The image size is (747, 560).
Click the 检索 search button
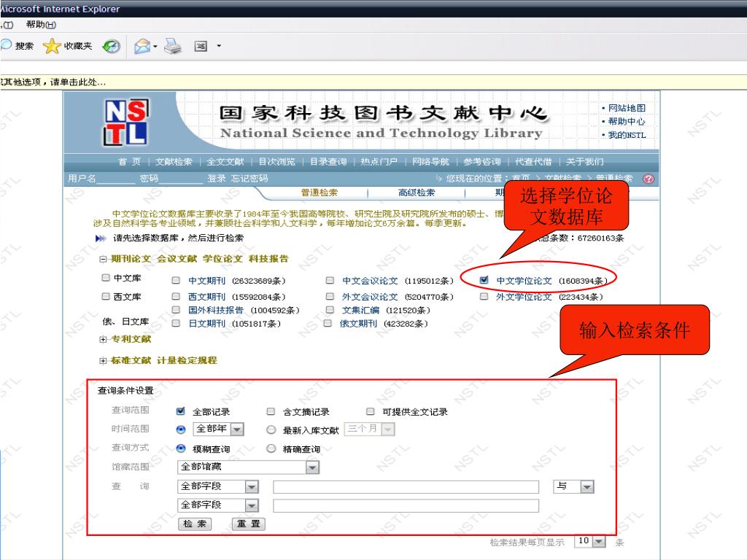[x=195, y=524]
